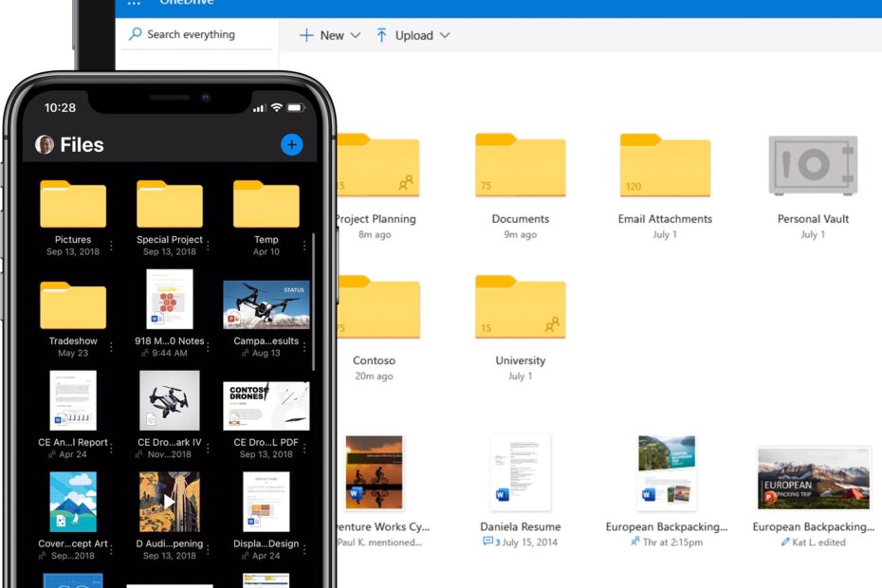Open the Personal Vault safe icon
This screenshot has width=882, height=588.
pos(813,165)
